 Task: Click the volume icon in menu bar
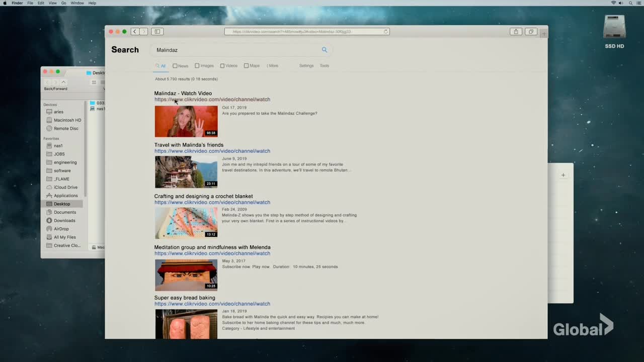coord(621,3)
